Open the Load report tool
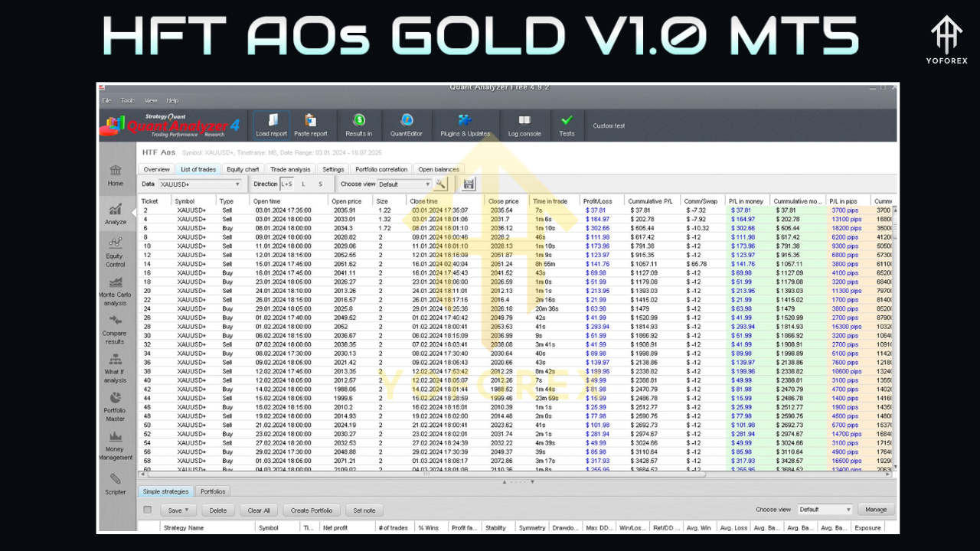The width and height of the screenshot is (980, 551). click(272, 125)
